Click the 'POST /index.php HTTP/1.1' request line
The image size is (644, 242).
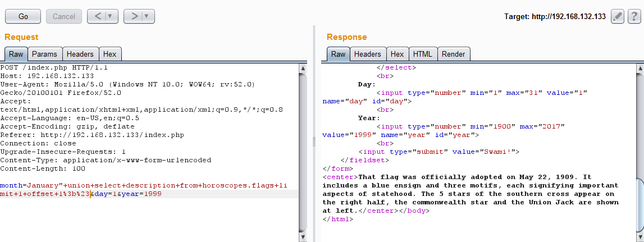[x=54, y=67]
